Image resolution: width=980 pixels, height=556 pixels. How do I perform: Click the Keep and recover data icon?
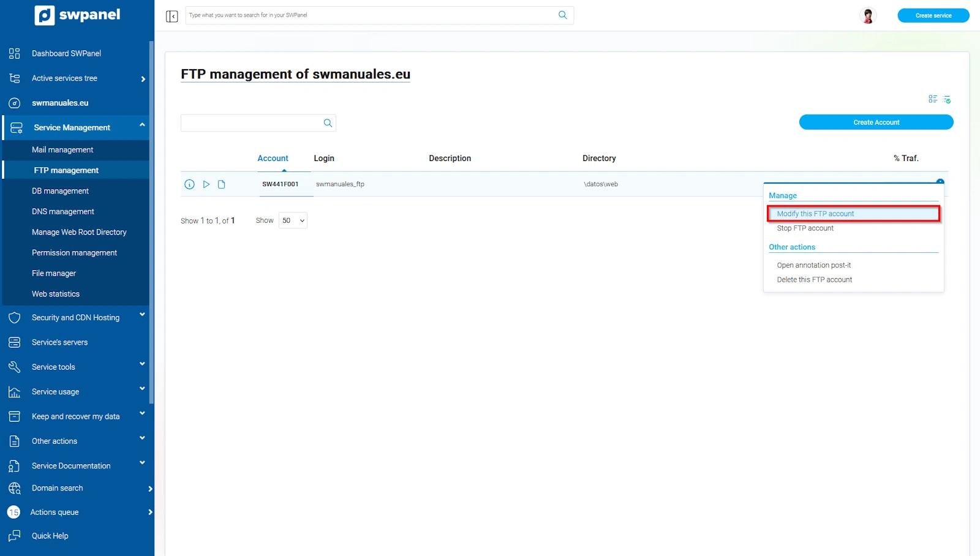(x=15, y=416)
